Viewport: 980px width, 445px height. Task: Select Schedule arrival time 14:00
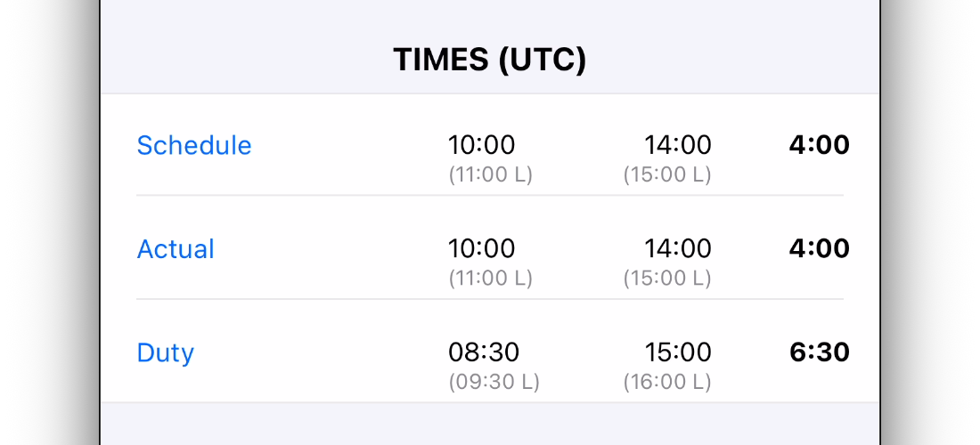click(677, 145)
